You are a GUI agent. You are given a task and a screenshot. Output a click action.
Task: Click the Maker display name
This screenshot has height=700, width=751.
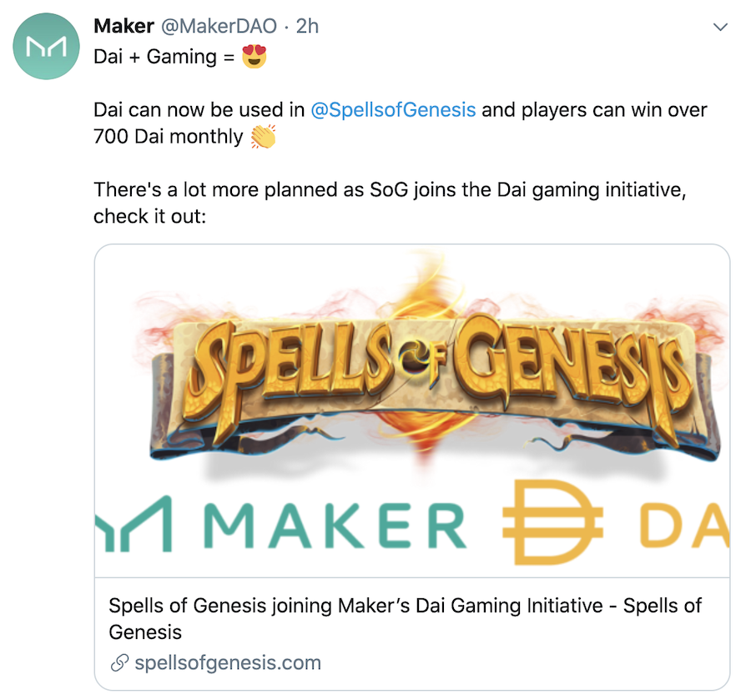(123, 27)
